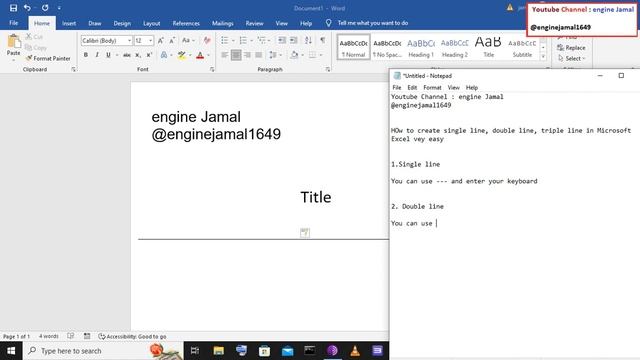Screen dimensions: 640x360
Task: Clear all formatting icon
Action: pyautogui.click(x=207, y=40)
